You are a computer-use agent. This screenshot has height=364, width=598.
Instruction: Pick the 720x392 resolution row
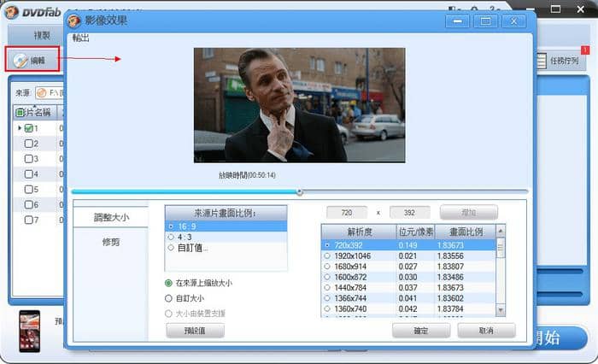[408, 245]
